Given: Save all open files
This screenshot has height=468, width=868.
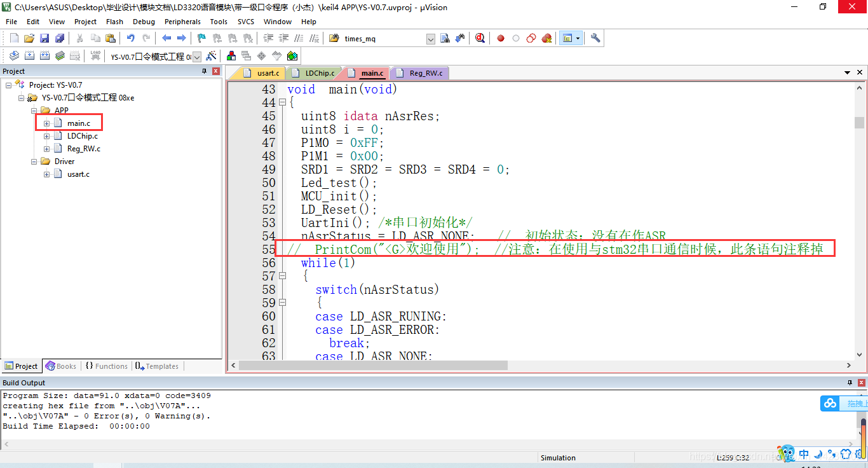Looking at the screenshot, I should 59,38.
